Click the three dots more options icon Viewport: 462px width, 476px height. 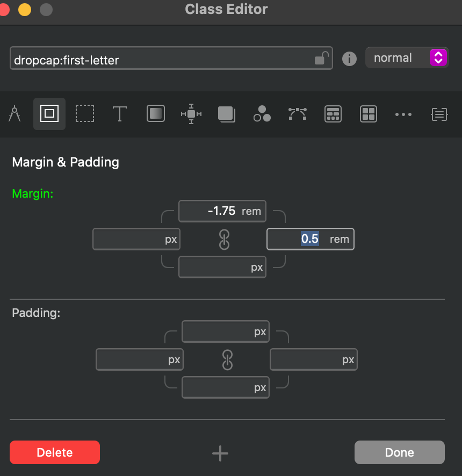pos(403,114)
